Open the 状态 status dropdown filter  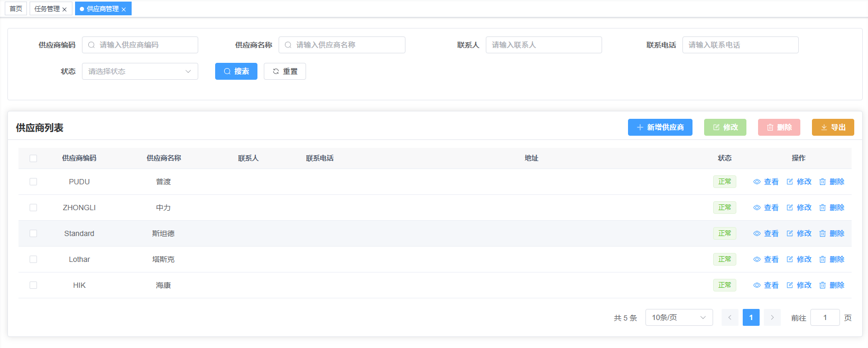coord(140,71)
